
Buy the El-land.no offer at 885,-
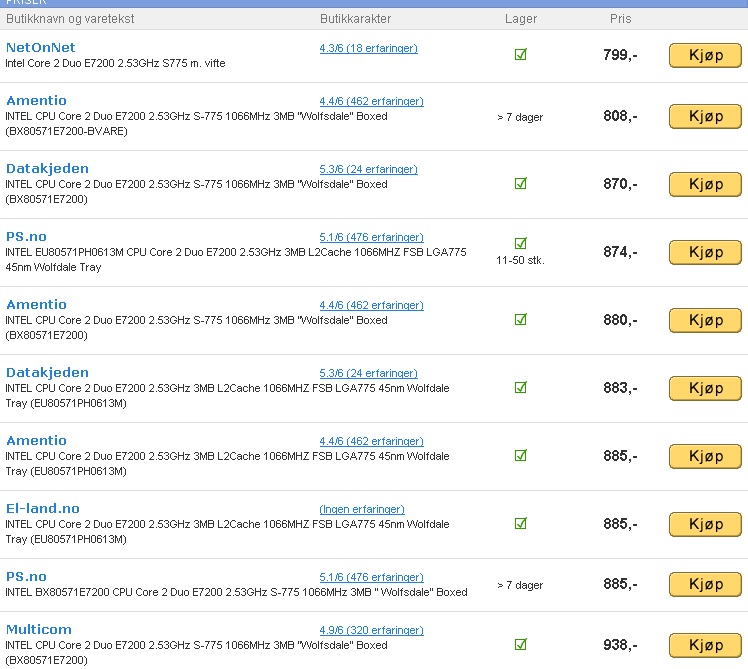click(705, 524)
